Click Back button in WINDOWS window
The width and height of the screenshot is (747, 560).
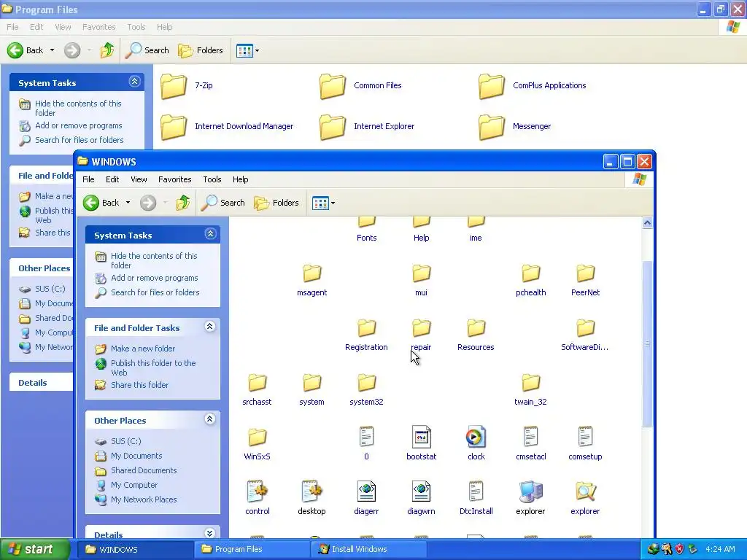[x=101, y=203]
